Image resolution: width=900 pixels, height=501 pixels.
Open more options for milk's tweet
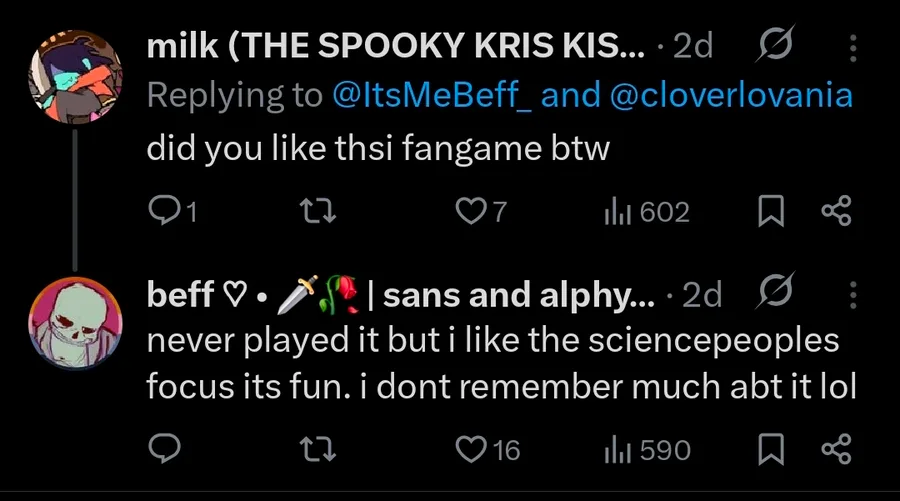tap(852, 48)
